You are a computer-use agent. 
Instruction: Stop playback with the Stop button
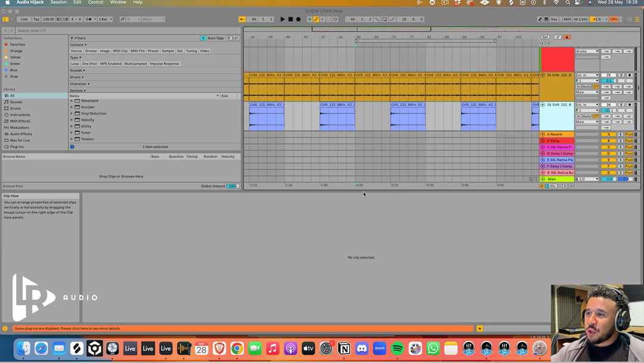[x=290, y=19]
